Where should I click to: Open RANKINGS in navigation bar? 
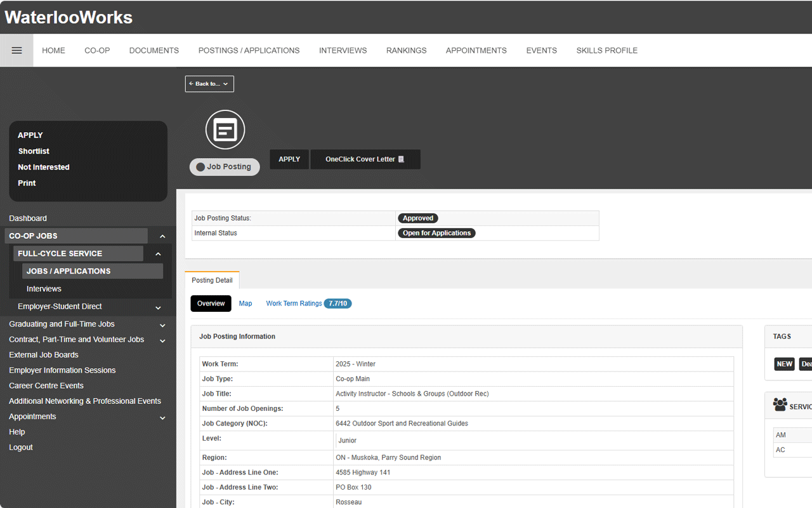tap(406, 50)
